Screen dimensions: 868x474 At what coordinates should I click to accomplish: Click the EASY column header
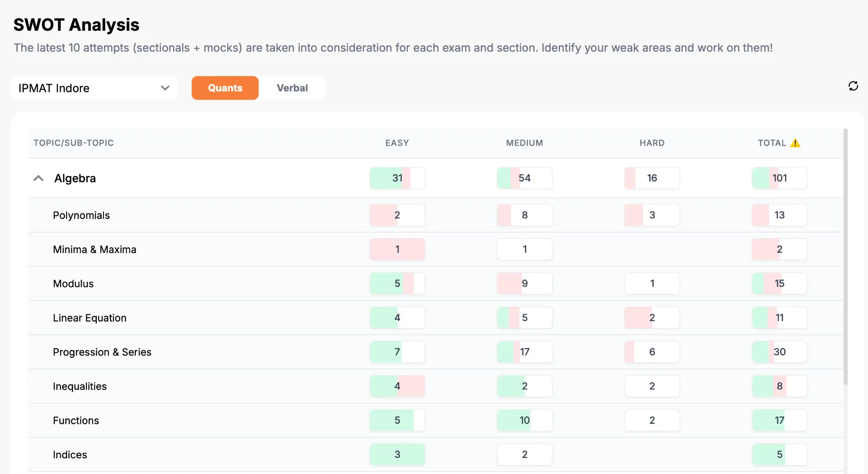tap(397, 143)
